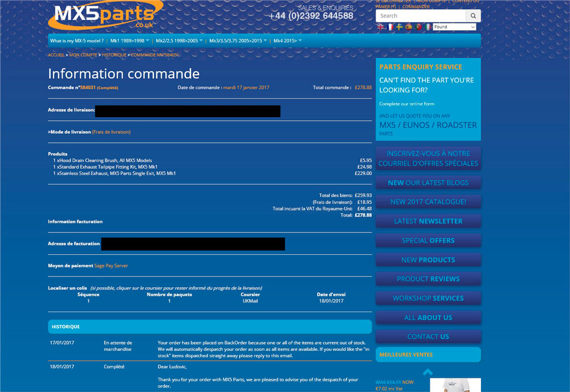Click history row '17/01/2017'
Screen dimensions: 570x392
coord(62,342)
